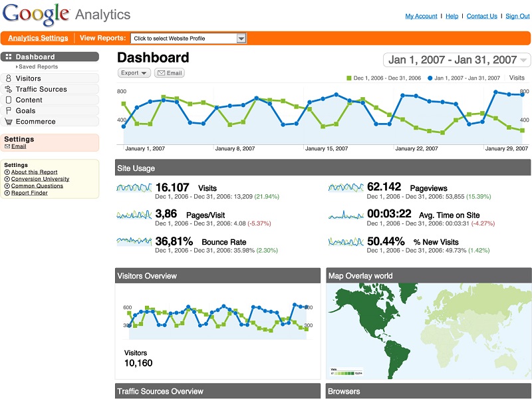This screenshot has height=399, width=532.
Task: Click the help icon next to Report Finder
Action: (7, 193)
